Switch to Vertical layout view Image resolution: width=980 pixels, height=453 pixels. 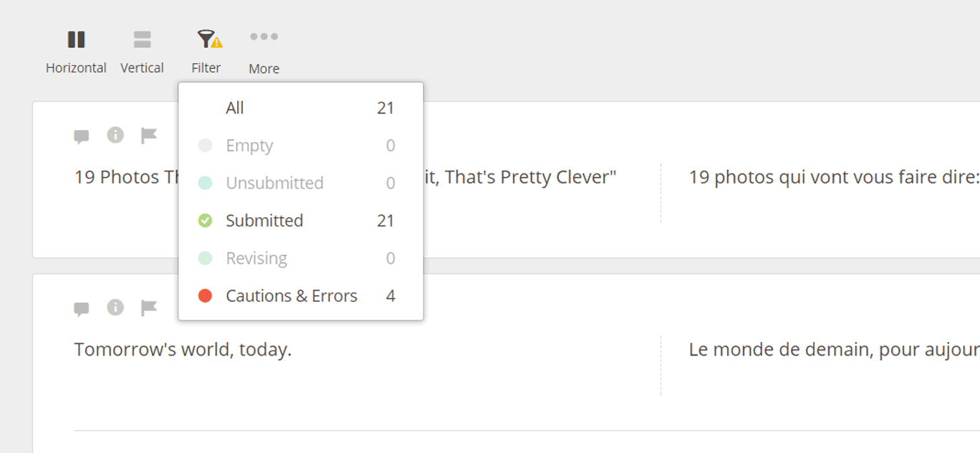click(x=142, y=50)
